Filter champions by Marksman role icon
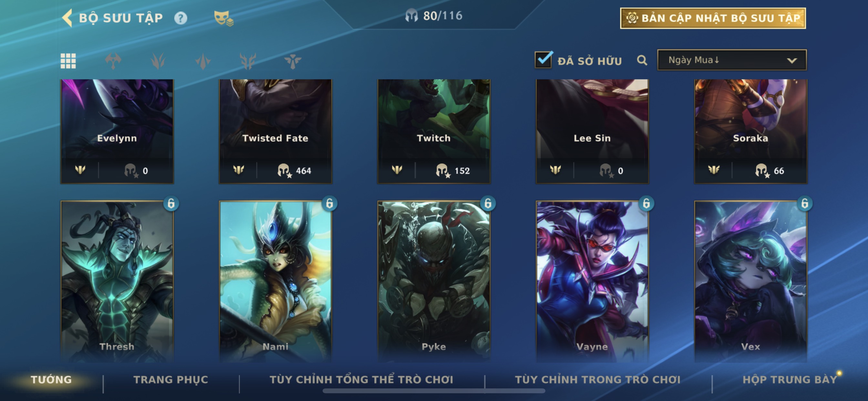Screen dimensions: 868x401 248,61
